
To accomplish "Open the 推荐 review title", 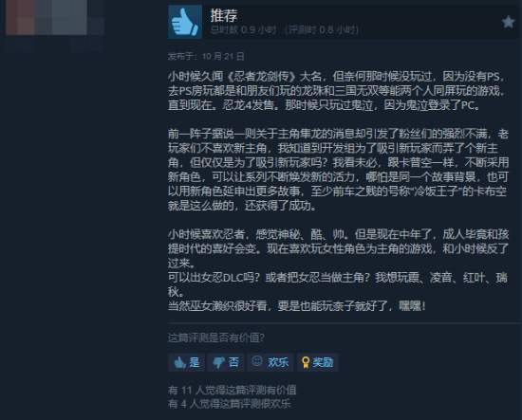I will [224, 15].
